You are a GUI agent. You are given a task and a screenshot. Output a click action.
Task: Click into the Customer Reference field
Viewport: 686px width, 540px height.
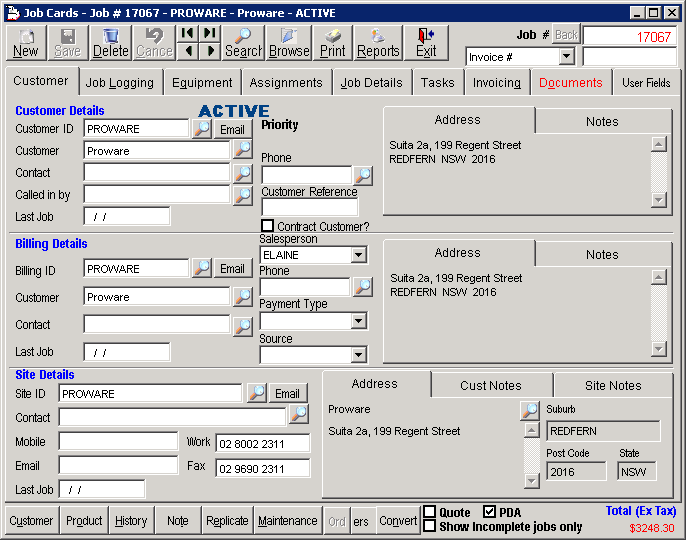(310, 207)
